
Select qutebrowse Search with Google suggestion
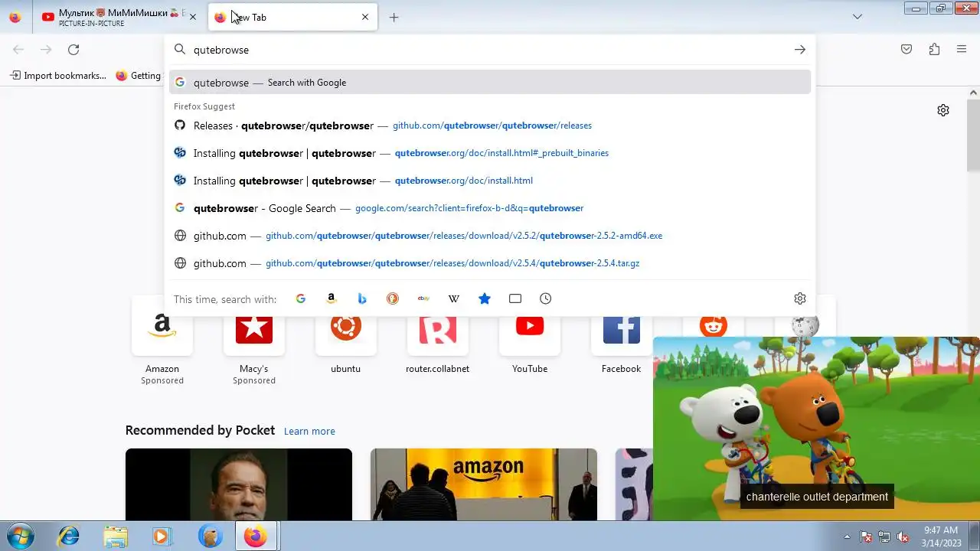pos(490,83)
